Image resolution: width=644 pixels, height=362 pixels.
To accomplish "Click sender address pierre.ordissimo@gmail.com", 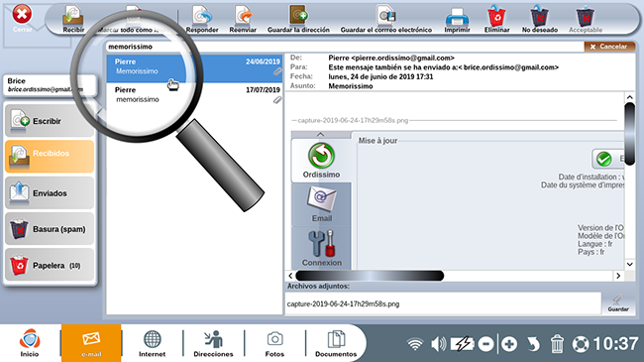I will tap(402, 58).
